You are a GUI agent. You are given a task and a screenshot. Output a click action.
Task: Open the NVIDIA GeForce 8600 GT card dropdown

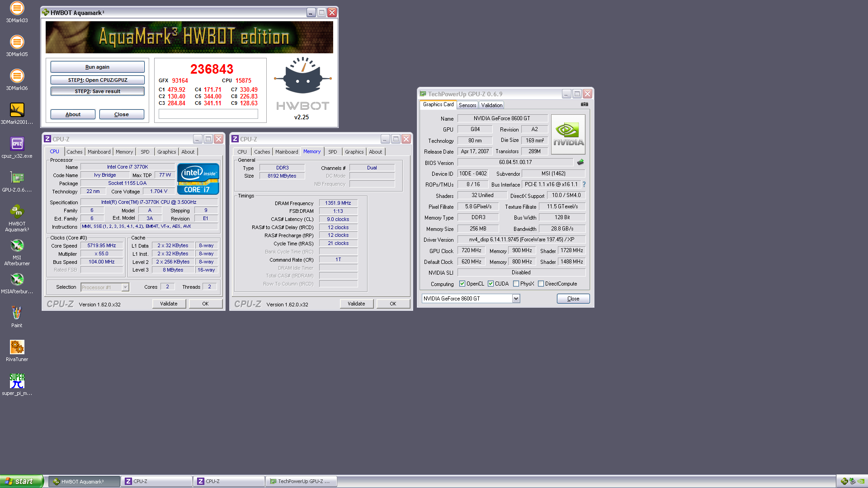(471, 299)
